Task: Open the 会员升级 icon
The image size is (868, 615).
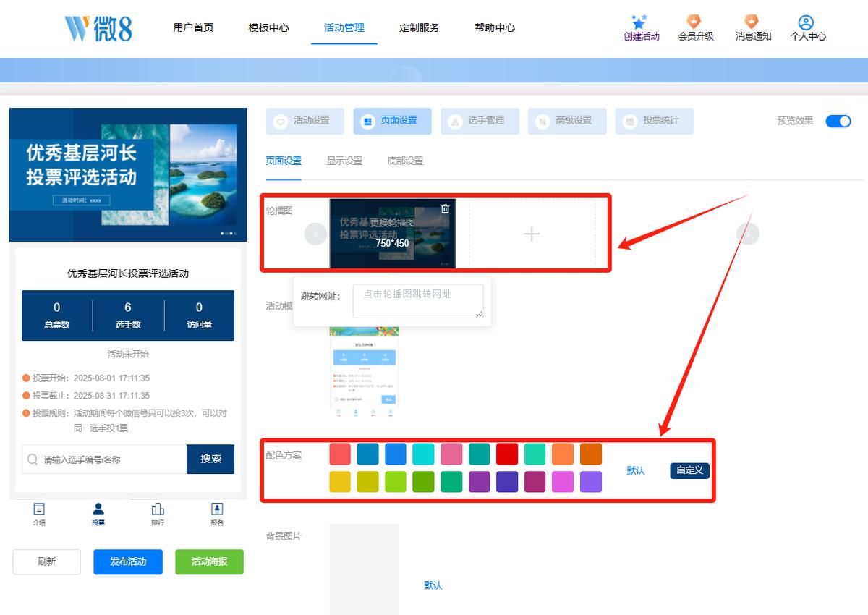Action: pos(694,22)
